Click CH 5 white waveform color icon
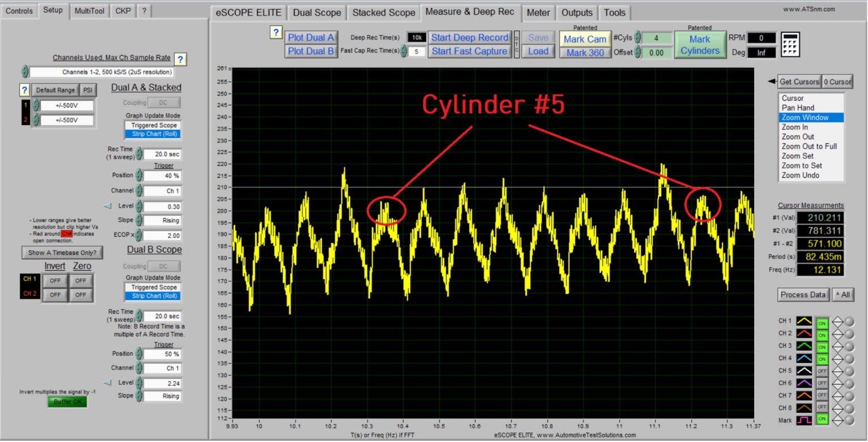 pos(805,370)
